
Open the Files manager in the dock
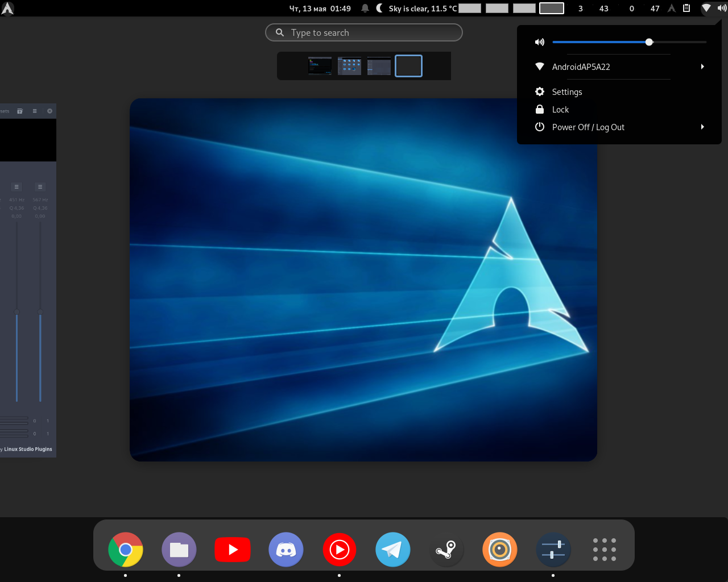click(x=179, y=550)
